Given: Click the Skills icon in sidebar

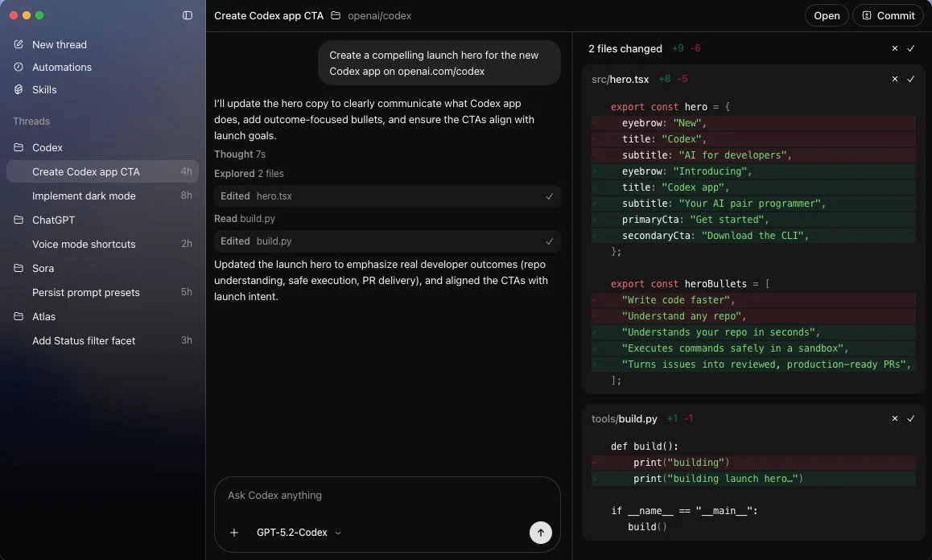Looking at the screenshot, I should (x=19, y=89).
